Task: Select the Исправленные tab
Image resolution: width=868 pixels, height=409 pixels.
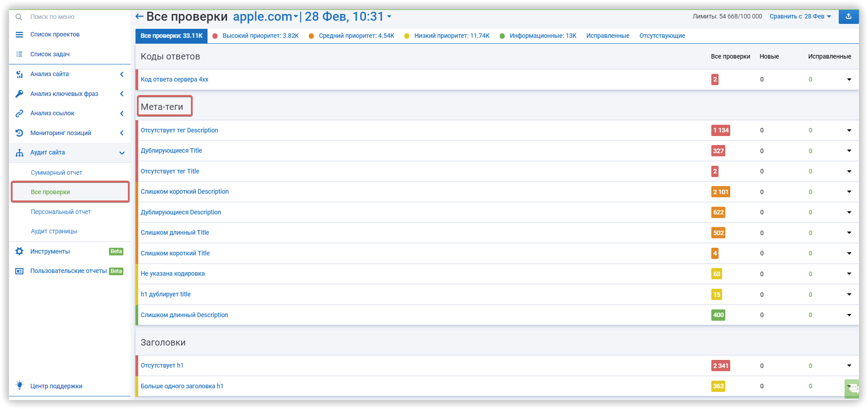Action: click(x=607, y=36)
